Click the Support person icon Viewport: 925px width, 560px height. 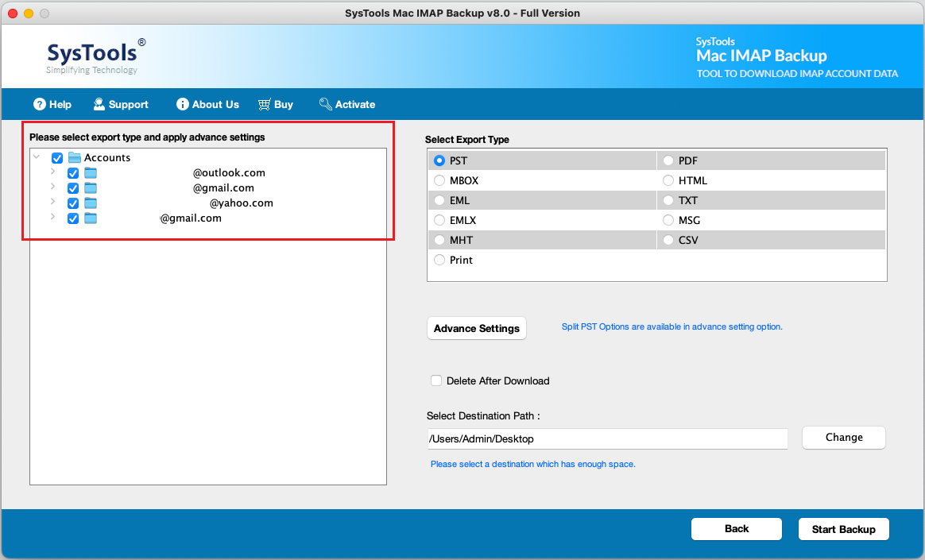pyautogui.click(x=99, y=104)
